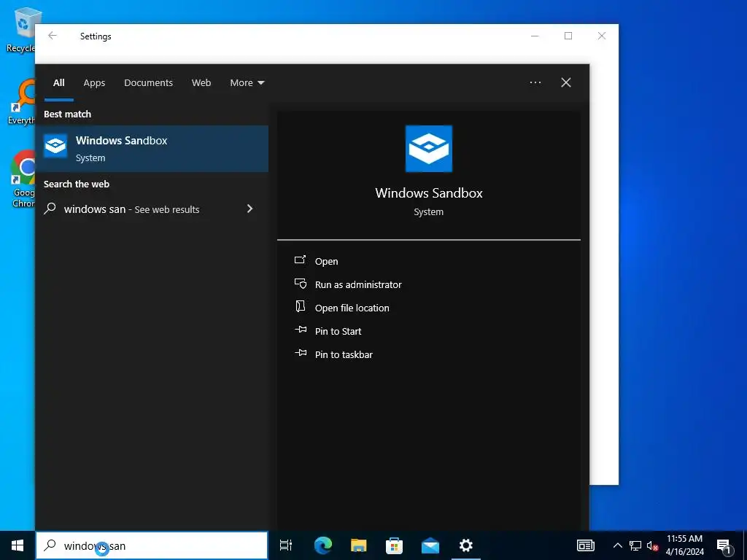Screen dimensions: 747x560
Task: Click the Pin to taskbar pin icon
Action: click(x=300, y=353)
